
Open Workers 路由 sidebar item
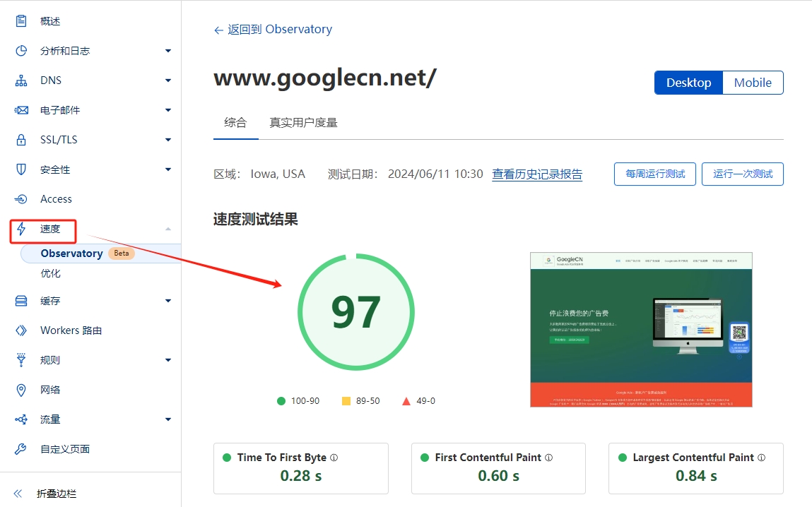tap(71, 330)
